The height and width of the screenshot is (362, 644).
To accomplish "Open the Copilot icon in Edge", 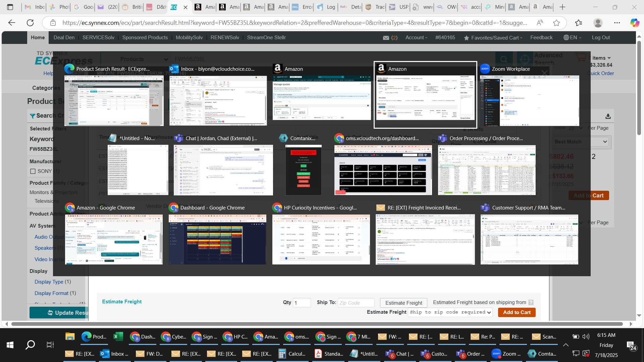I will (x=635, y=23).
